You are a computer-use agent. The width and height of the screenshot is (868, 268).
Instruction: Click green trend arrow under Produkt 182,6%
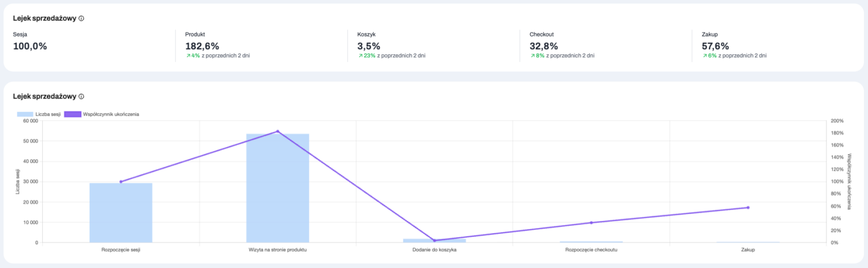click(x=188, y=56)
